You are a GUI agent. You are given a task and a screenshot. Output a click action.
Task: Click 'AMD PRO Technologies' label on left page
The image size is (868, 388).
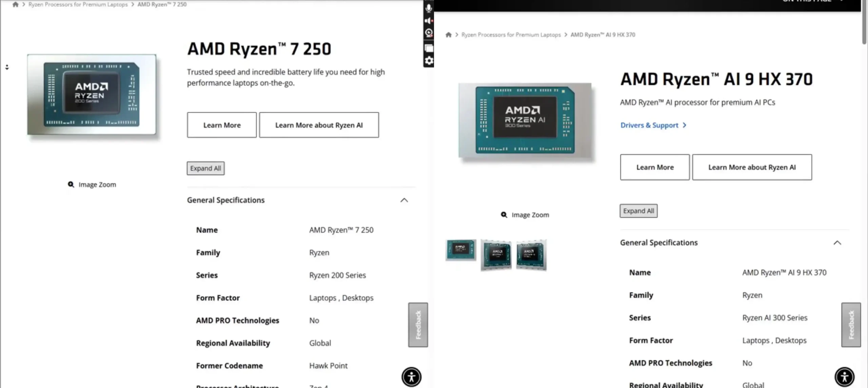tap(237, 321)
